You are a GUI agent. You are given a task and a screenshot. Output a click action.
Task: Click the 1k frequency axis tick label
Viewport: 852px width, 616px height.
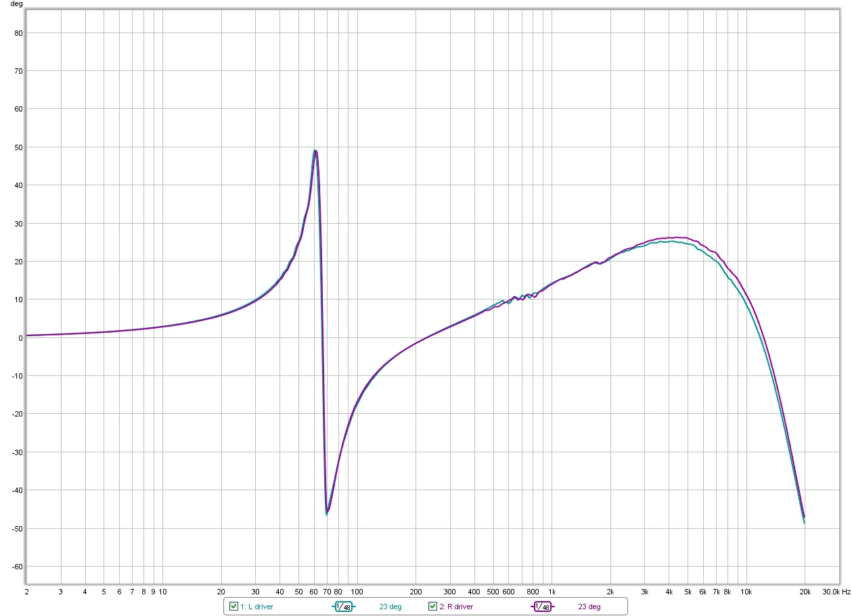click(x=552, y=592)
